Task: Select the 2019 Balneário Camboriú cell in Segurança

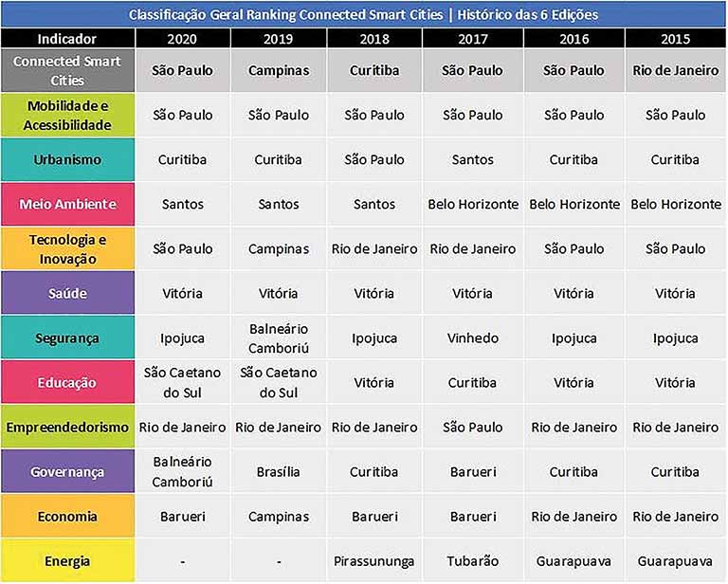Action: 279,338
